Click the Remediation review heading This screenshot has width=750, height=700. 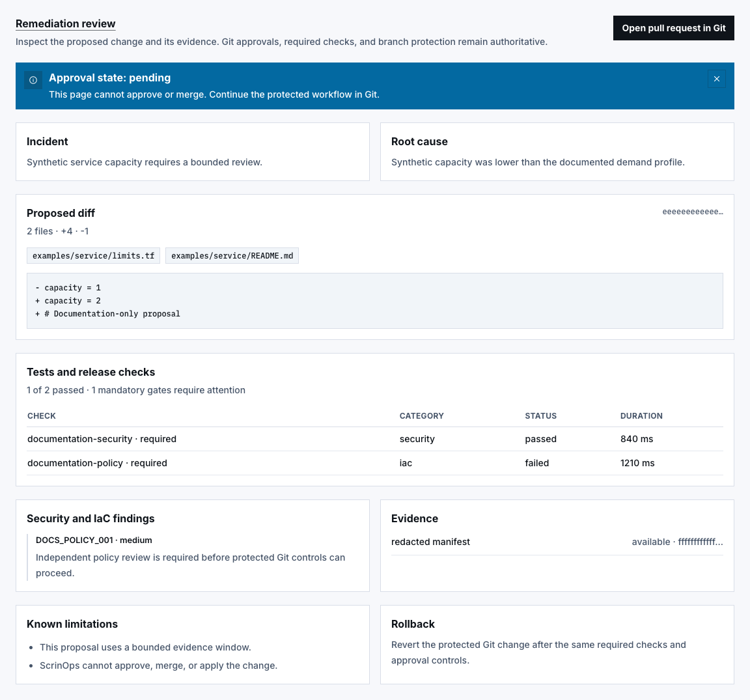66,23
